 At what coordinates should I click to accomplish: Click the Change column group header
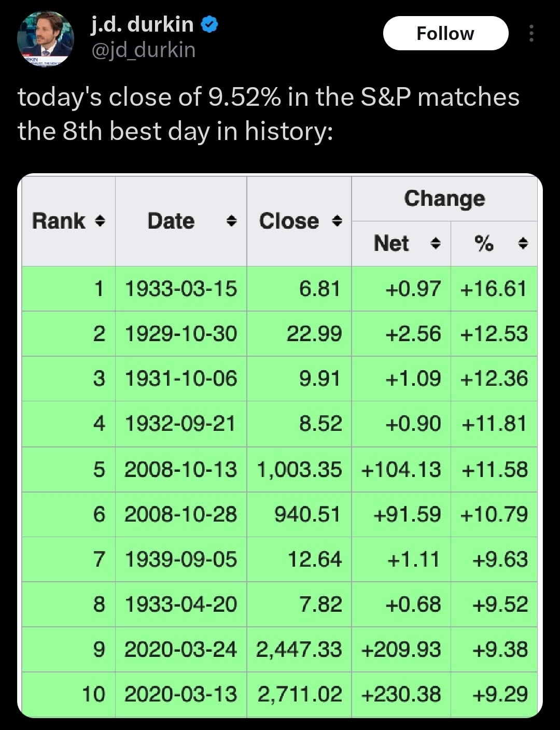[x=444, y=199]
